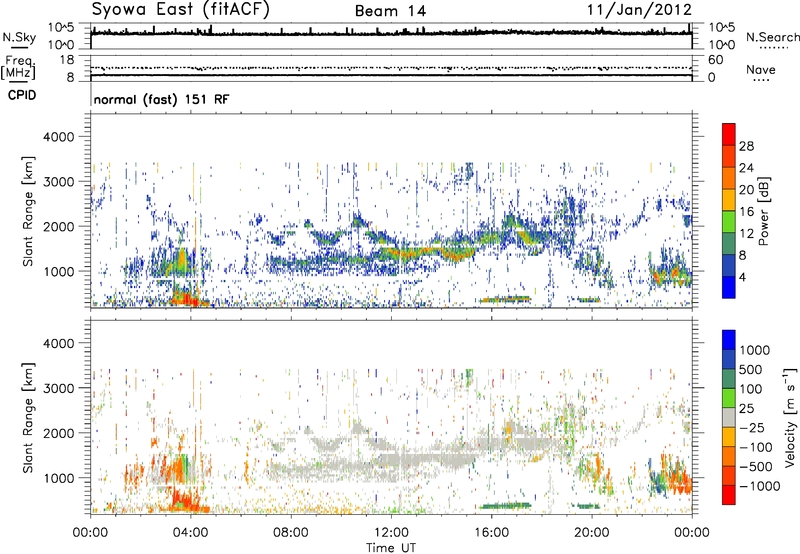Click the "11/Jan/2012" date text
800x554 pixels.
(x=639, y=10)
